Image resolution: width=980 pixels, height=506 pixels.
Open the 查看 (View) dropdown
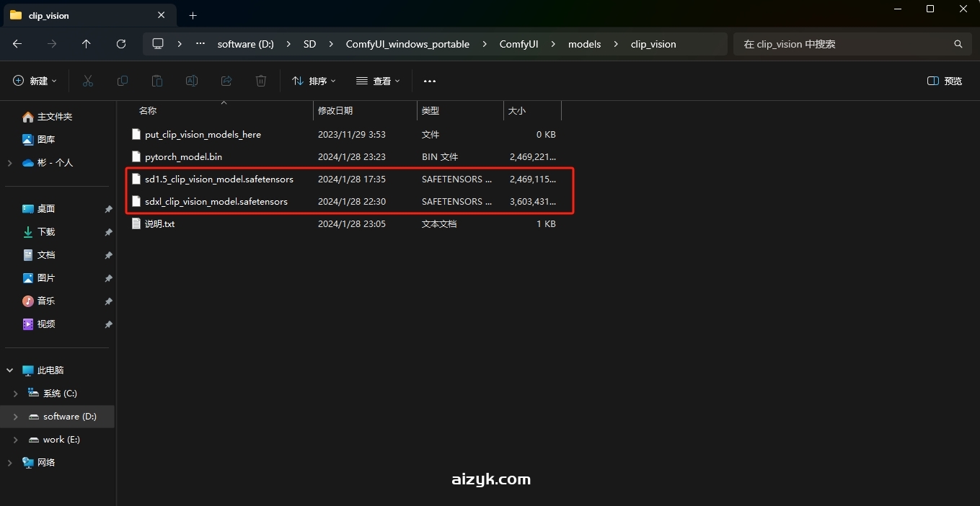[x=378, y=81]
